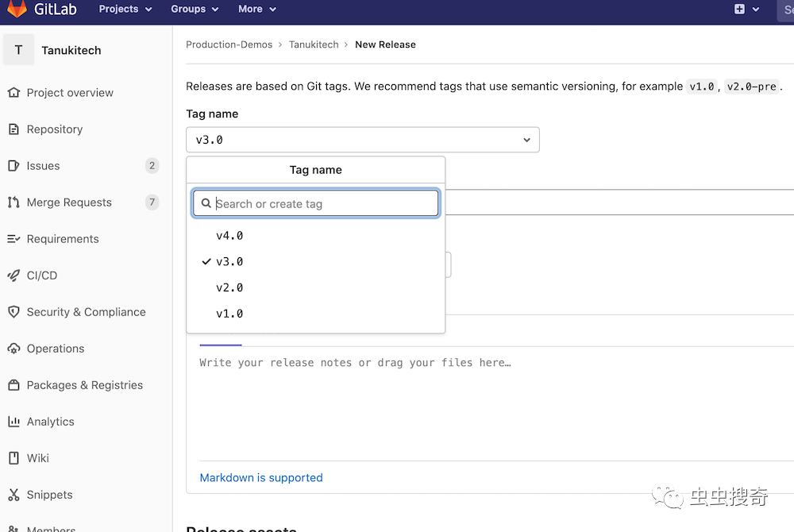Click the Tanukitech breadcrumb link
794x532 pixels.
click(x=314, y=44)
